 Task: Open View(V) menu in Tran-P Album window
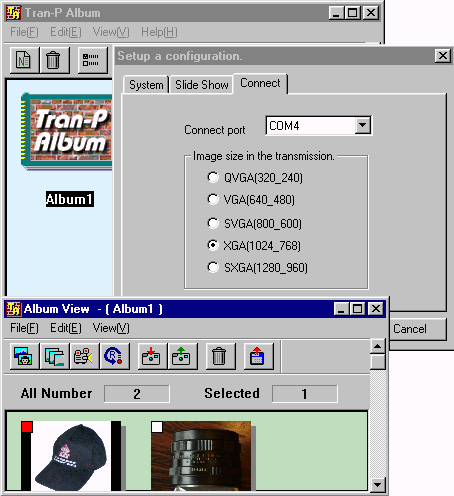111,32
